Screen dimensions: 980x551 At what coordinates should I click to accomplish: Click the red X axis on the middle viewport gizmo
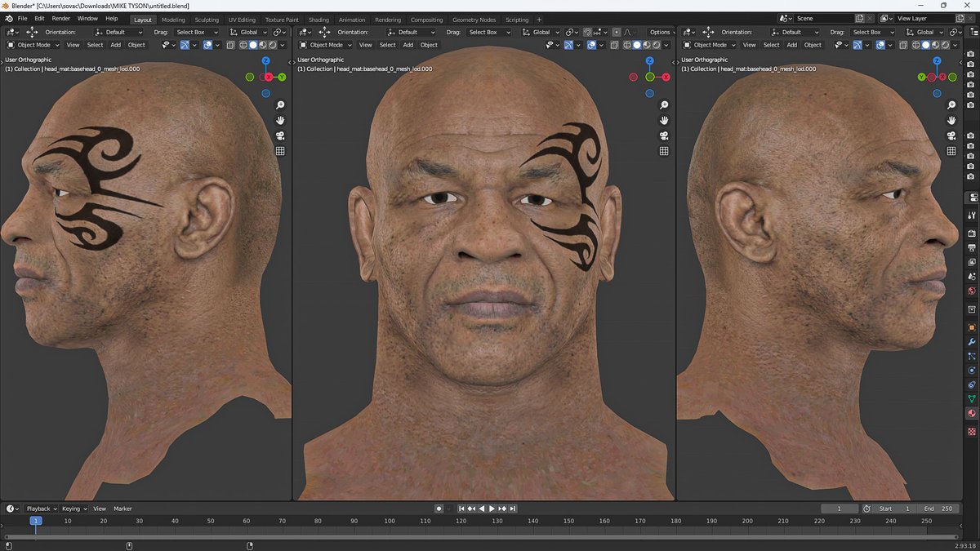(x=666, y=77)
